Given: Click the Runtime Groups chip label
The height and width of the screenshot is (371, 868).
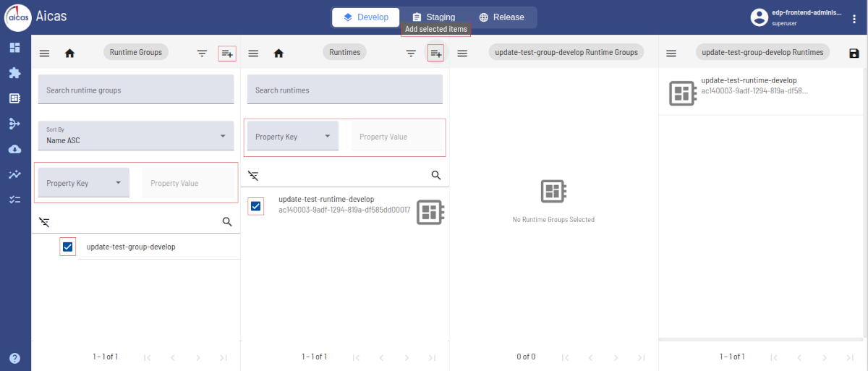Looking at the screenshot, I should tap(135, 52).
